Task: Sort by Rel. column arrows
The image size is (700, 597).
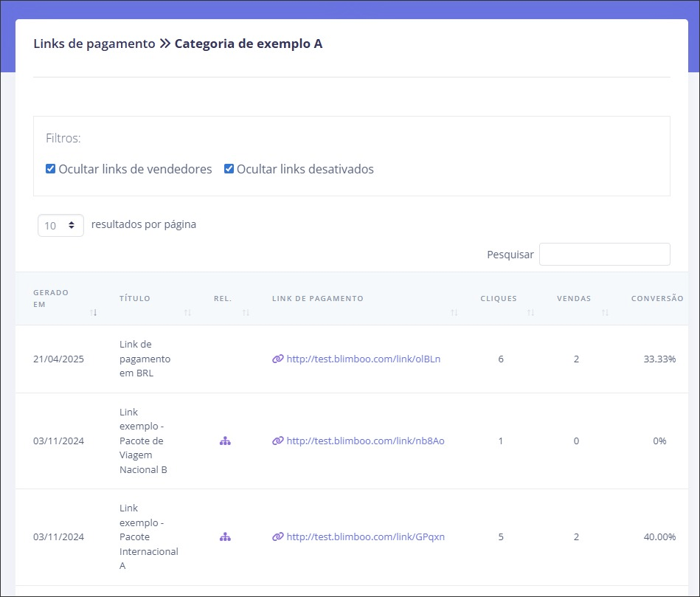Action: [246, 313]
